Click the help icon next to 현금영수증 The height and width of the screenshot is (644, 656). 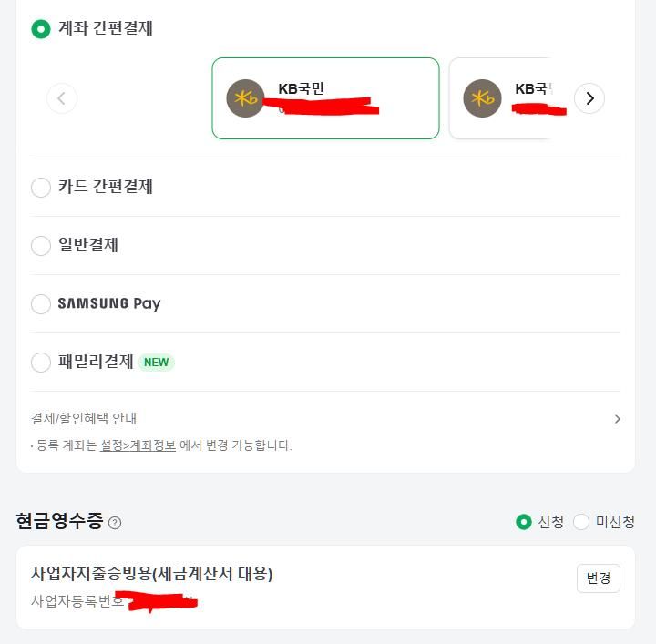[x=115, y=523]
